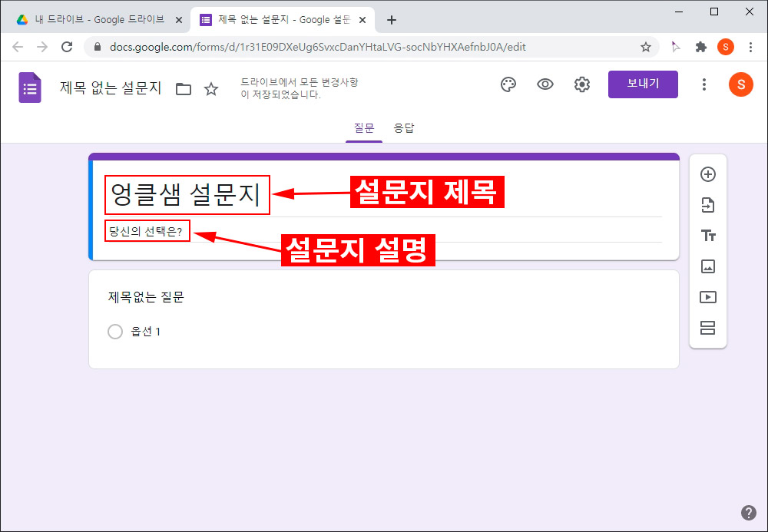The height and width of the screenshot is (532, 768).
Task: Toggle the bookmark star in address bar
Action: click(x=645, y=47)
